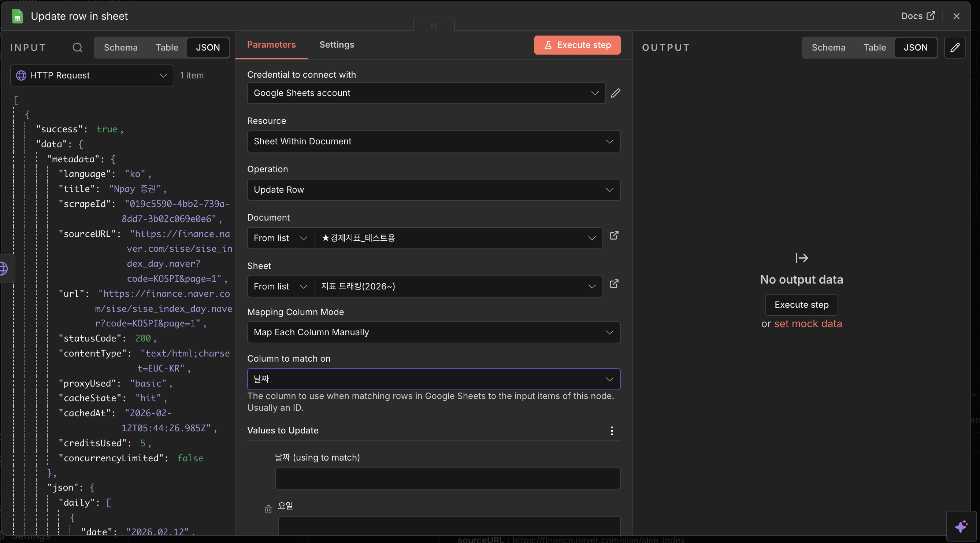Click the output edit pencil icon

coord(955,48)
